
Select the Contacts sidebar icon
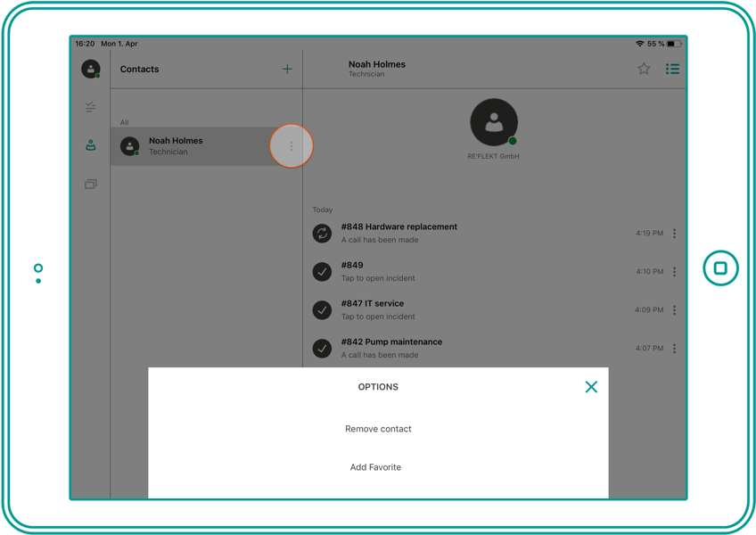[91, 145]
